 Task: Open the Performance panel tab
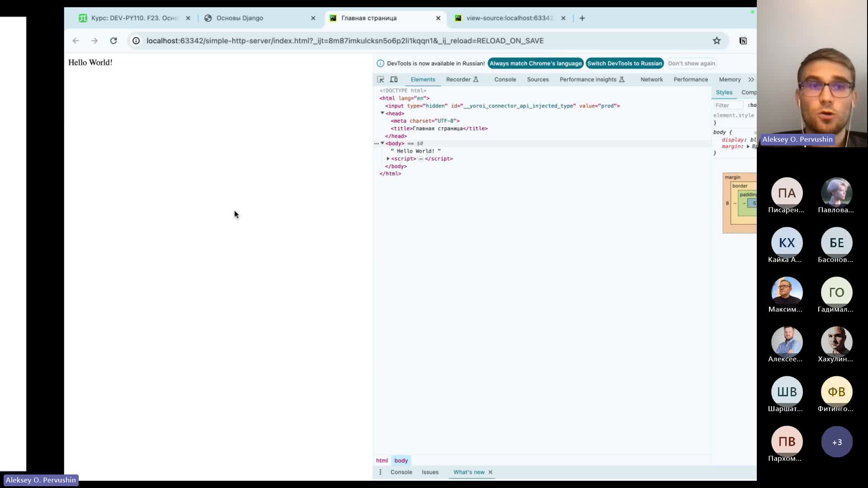tap(691, 80)
